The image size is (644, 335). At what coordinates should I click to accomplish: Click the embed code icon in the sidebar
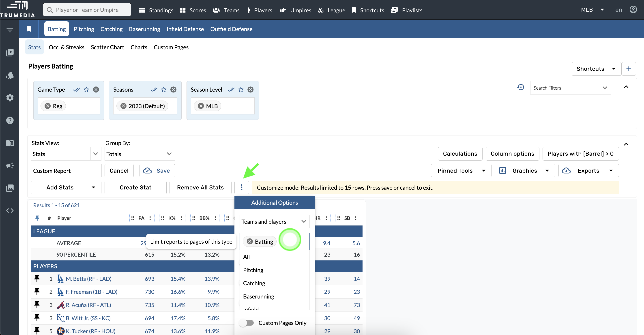tap(10, 210)
